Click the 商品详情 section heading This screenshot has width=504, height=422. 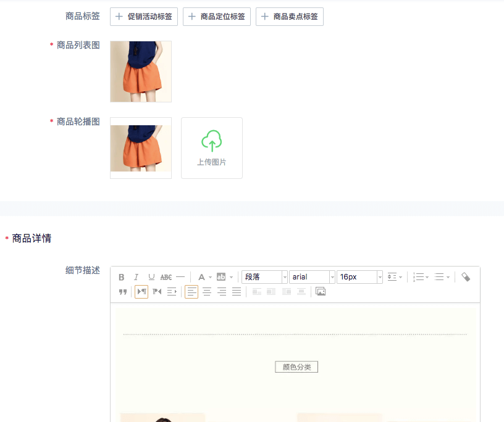click(31, 238)
